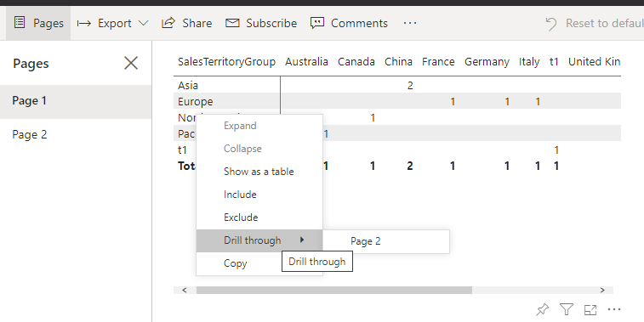
Task: Choose Include in context menu
Action: click(x=259, y=195)
